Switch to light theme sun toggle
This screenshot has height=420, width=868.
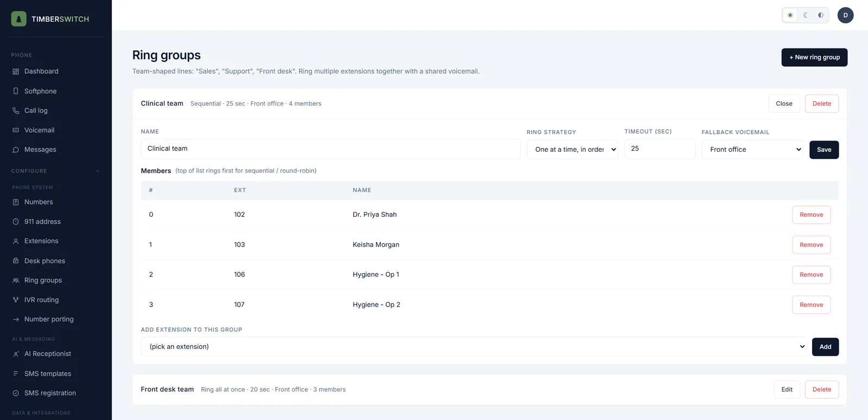click(x=790, y=15)
